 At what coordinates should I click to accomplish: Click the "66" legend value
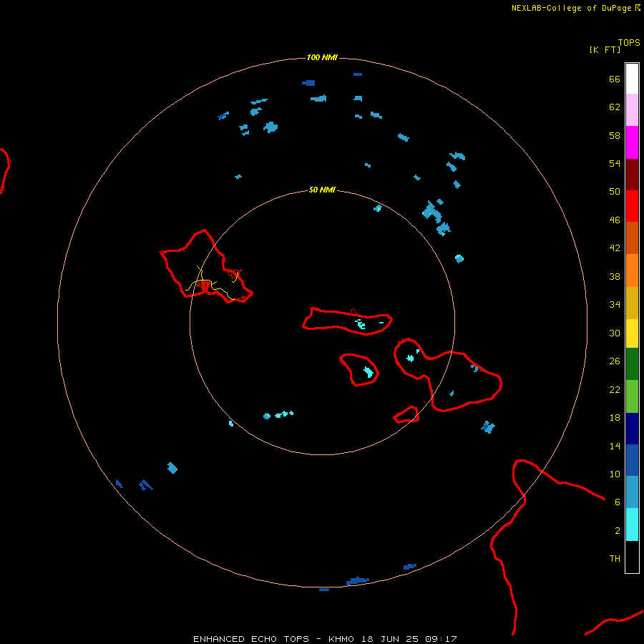[615, 79]
